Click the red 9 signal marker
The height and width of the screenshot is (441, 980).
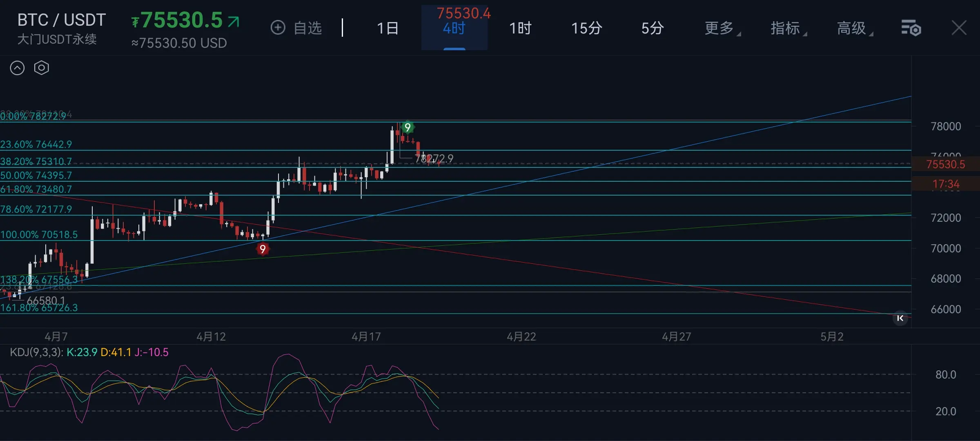[x=263, y=249]
